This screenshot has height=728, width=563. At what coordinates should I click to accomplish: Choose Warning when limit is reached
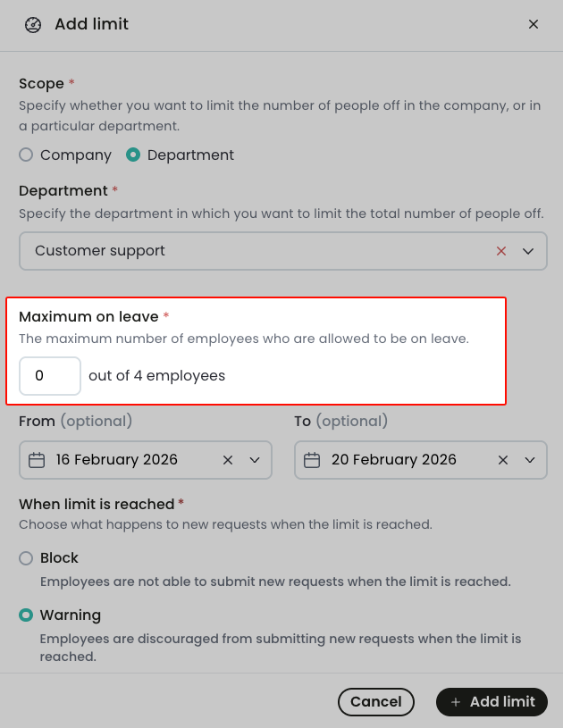point(25,615)
